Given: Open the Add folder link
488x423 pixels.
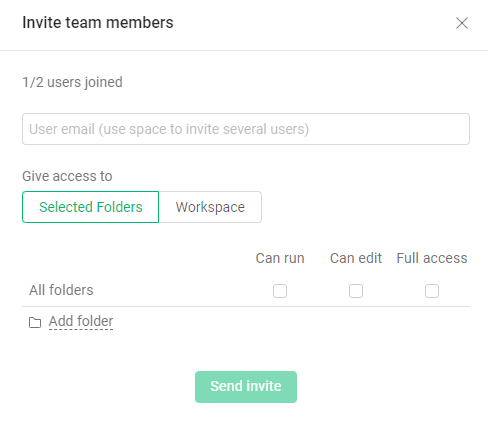Looking at the screenshot, I should click(81, 322).
